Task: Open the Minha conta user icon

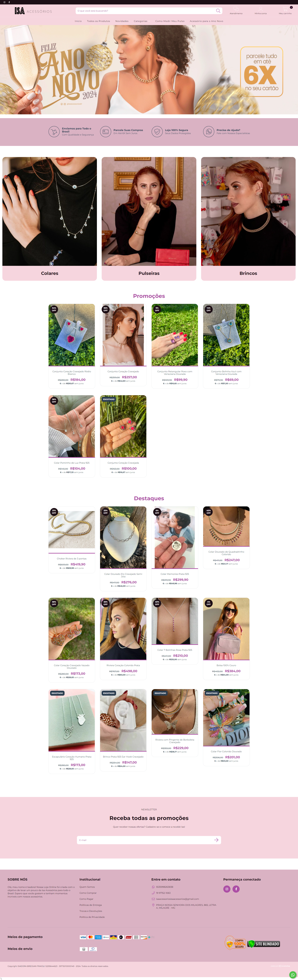Action: (261, 9)
